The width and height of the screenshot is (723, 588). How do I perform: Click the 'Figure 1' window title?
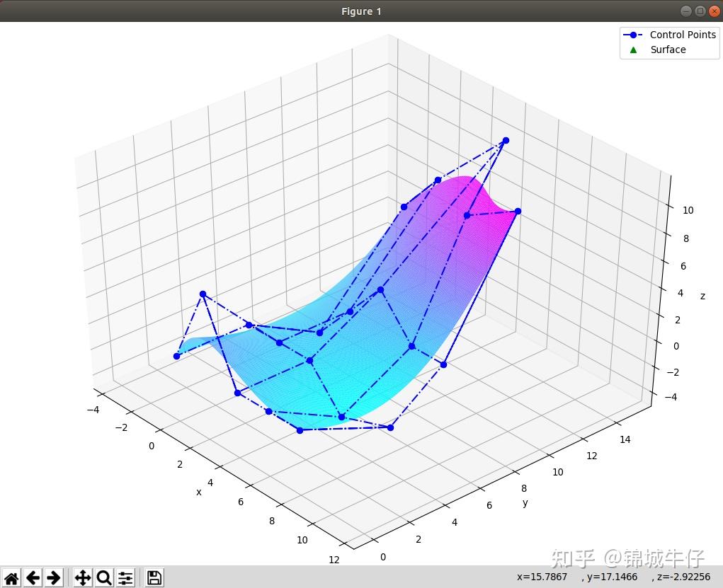click(361, 11)
